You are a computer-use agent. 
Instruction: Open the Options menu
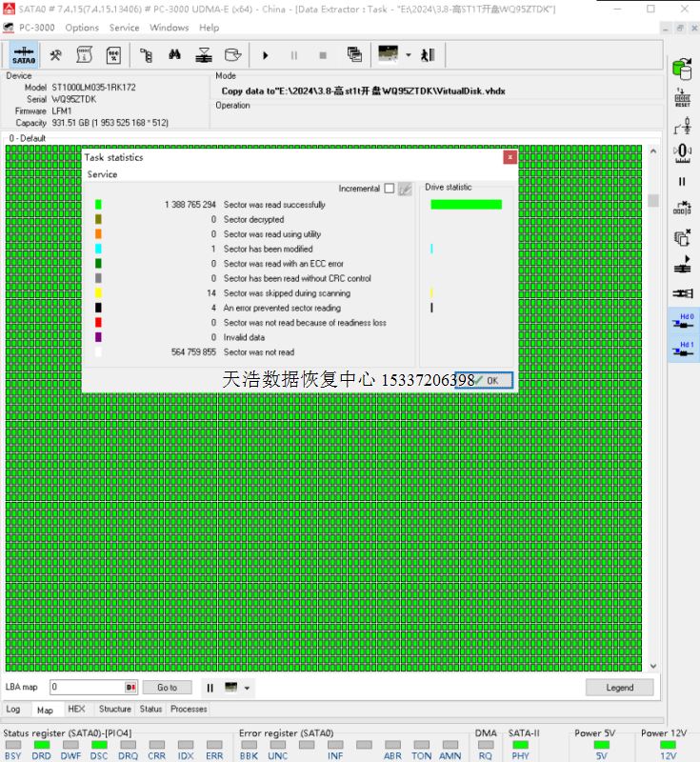(x=82, y=28)
